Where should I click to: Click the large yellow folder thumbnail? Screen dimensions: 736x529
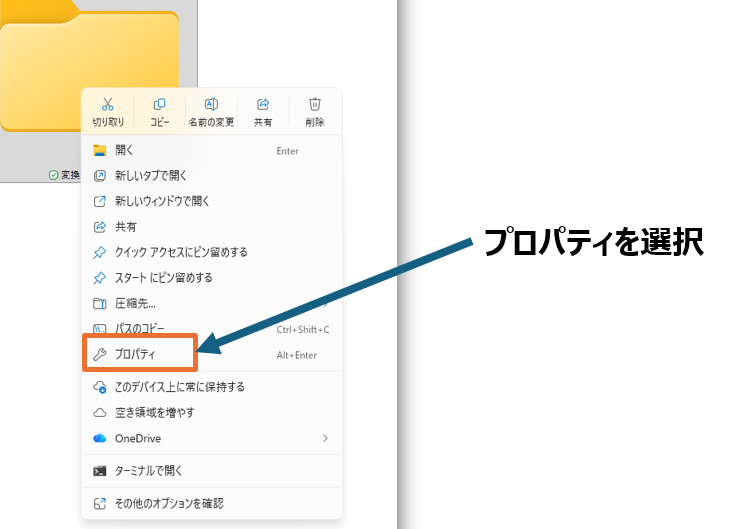89,66
